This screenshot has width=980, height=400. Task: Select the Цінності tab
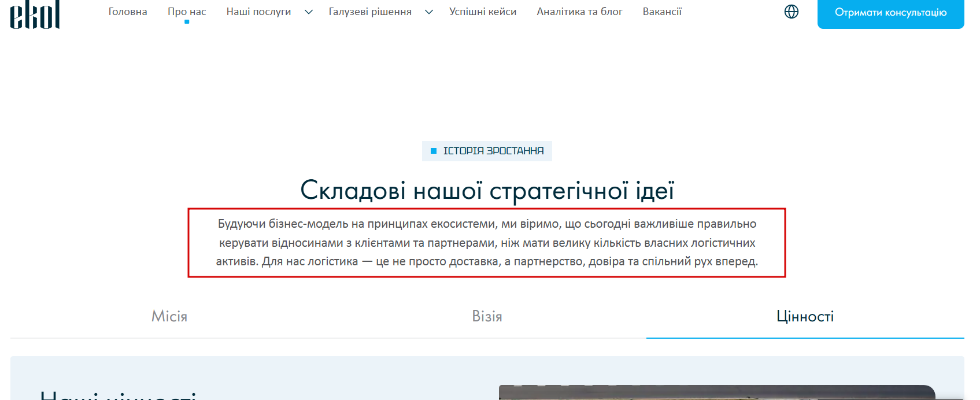tap(805, 316)
